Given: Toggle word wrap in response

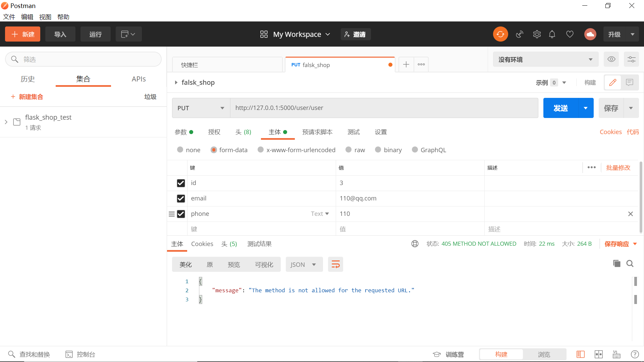Looking at the screenshot, I should click(x=335, y=264).
